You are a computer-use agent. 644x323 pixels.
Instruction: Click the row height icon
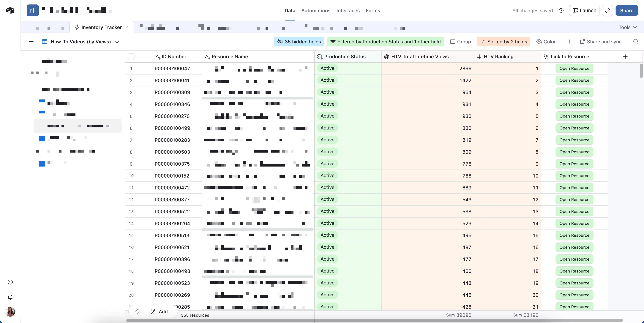[x=567, y=42]
